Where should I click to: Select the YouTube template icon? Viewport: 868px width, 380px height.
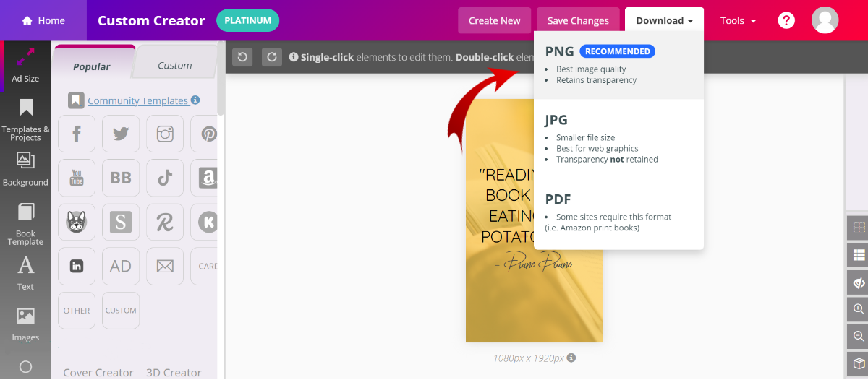77,178
